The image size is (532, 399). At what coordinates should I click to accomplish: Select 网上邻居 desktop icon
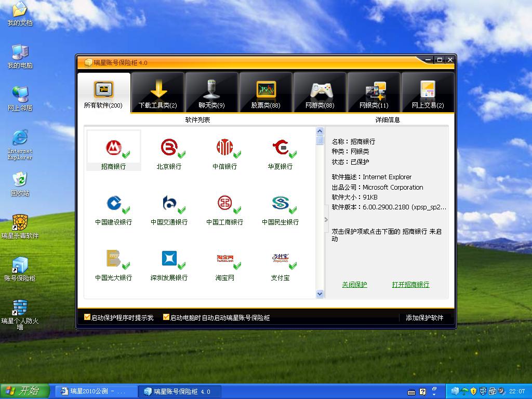pyautogui.click(x=20, y=99)
